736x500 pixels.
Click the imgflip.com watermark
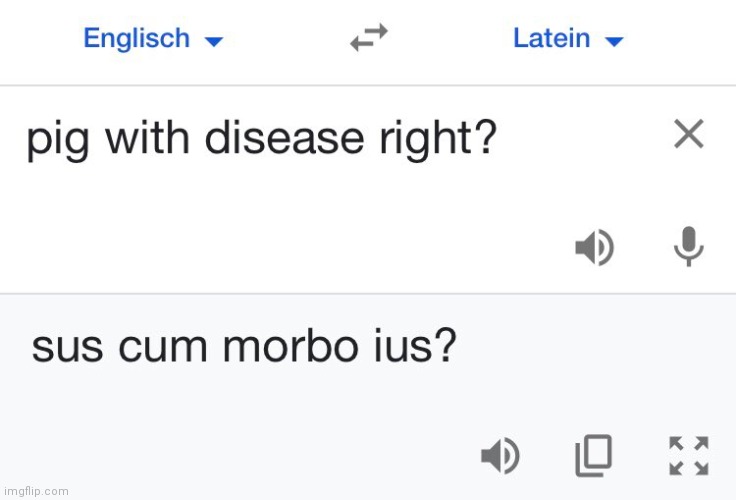36,491
